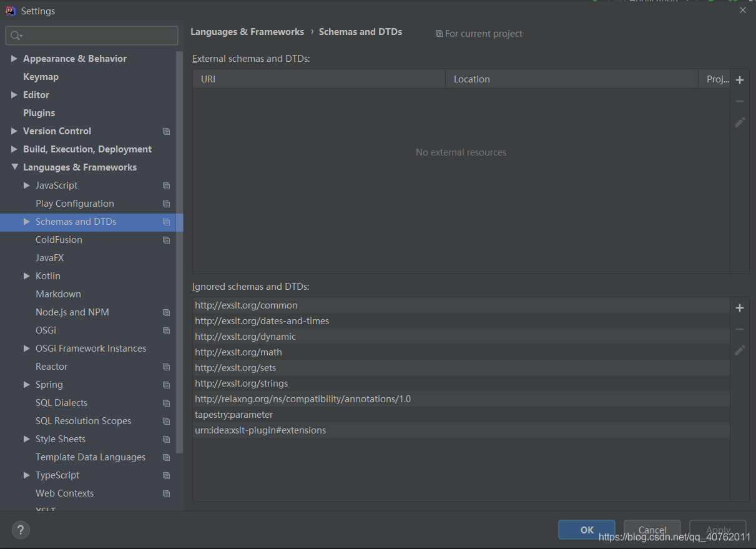Click project-level icon beside Style Sheets
Screen dimensions: 756x549
166,439
